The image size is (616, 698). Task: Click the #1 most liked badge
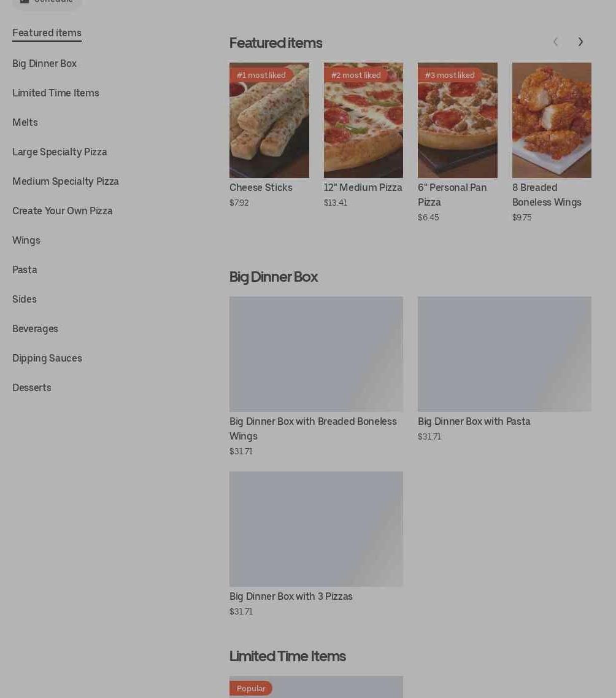[x=261, y=76]
